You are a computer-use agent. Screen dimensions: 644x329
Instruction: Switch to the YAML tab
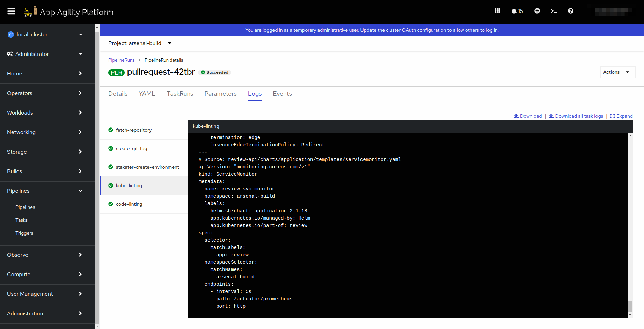click(147, 94)
